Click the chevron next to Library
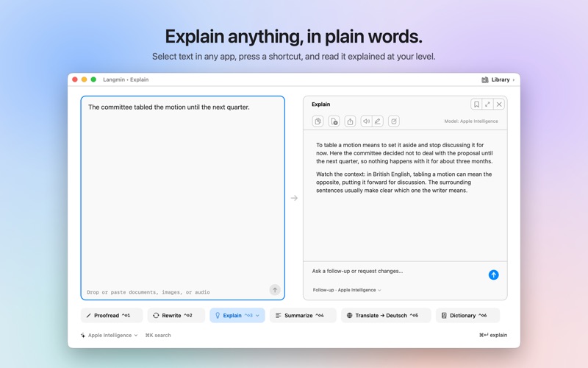 point(513,79)
